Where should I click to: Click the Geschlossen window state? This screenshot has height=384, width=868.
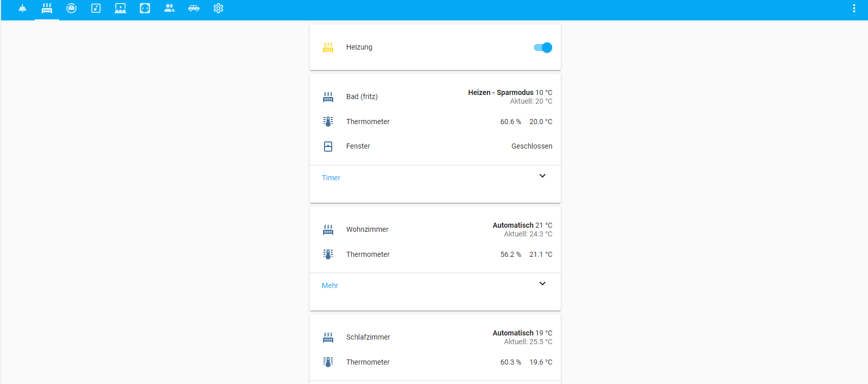pyautogui.click(x=532, y=146)
